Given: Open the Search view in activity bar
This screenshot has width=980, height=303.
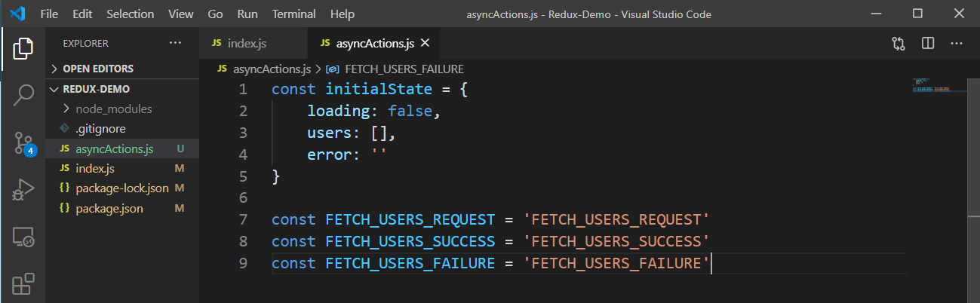Looking at the screenshot, I should [x=23, y=95].
